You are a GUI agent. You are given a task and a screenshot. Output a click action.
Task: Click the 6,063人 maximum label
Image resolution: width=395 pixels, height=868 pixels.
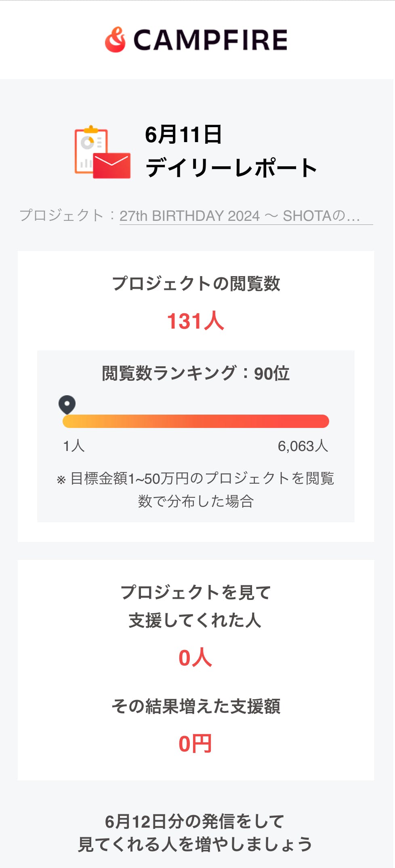click(x=303, y=446)
